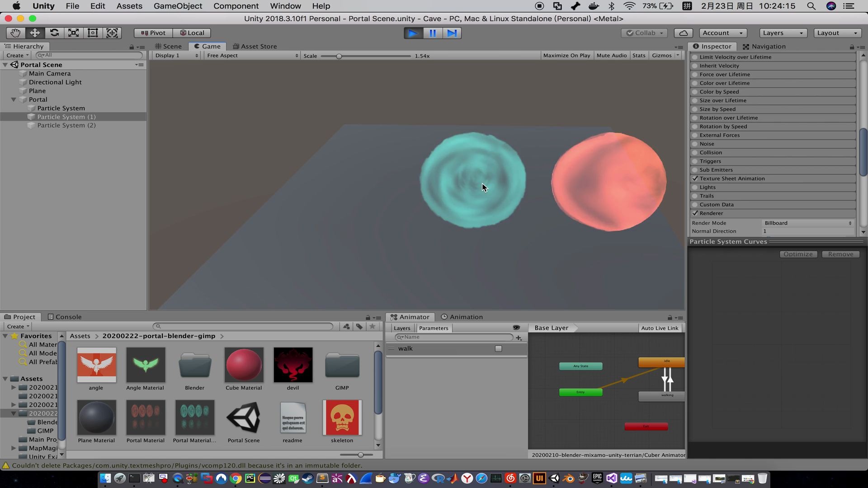Toggle Mute Audio button
This screenshot has width=868, height=488.
point(611,56)
